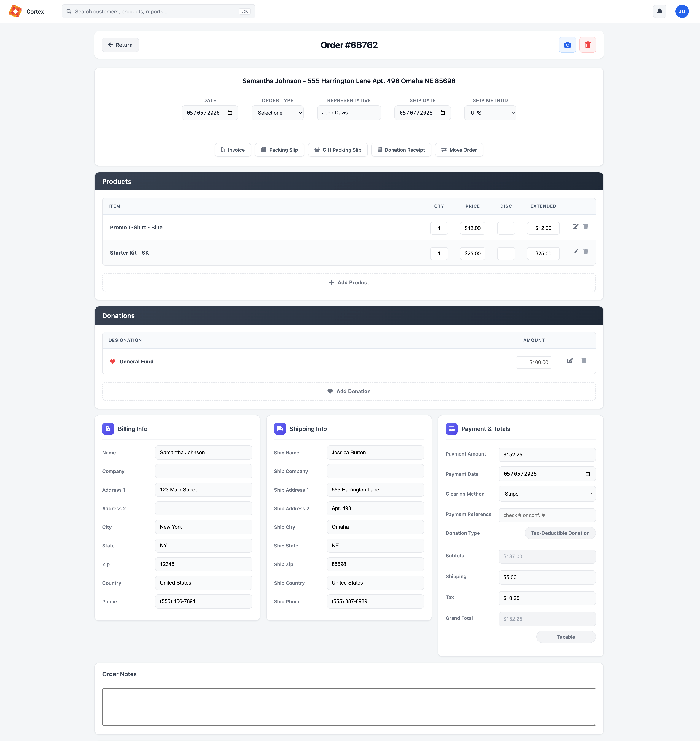Click the General Fund amount $100.00 field
This screenshot has height=741, width=700.
[x=534, y=362]
